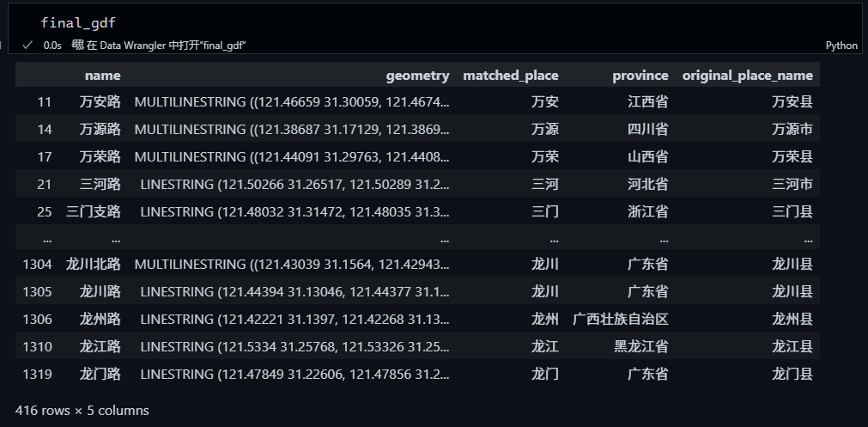Click the 416 rows × 5 columns summary
Screen dimensions: 868x427
click(x=82, y=410)
